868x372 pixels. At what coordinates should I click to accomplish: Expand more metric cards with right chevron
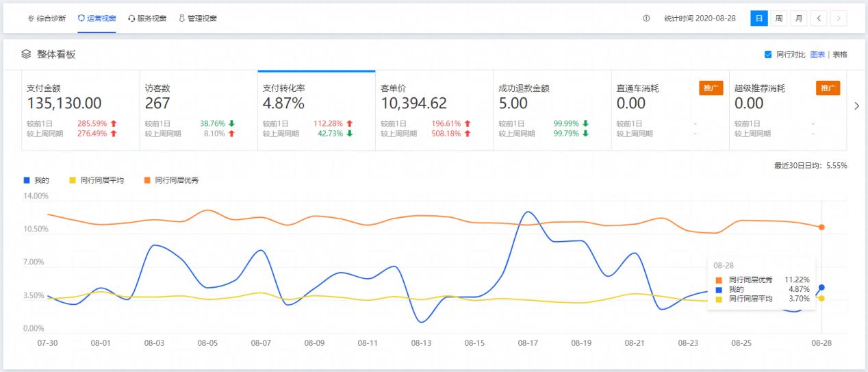[858, 106]
